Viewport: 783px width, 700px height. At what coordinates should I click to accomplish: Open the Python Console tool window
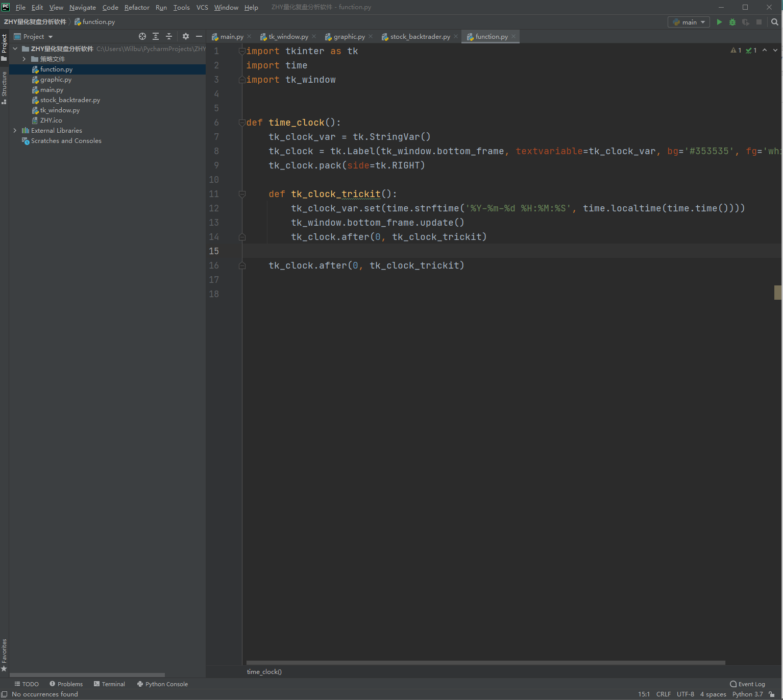click(162, 684)
